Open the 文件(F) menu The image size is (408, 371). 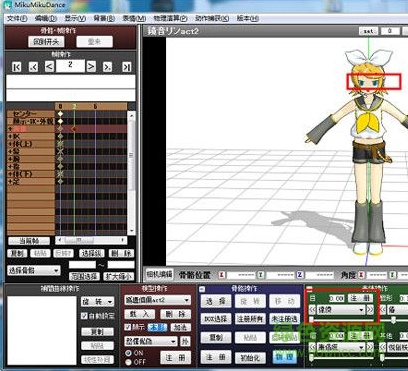17,19
